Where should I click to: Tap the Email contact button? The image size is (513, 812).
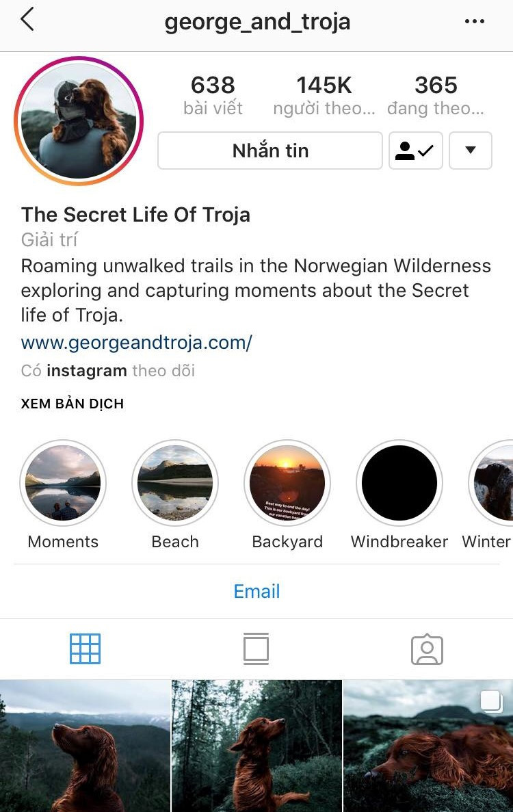(x=256, y=591)
